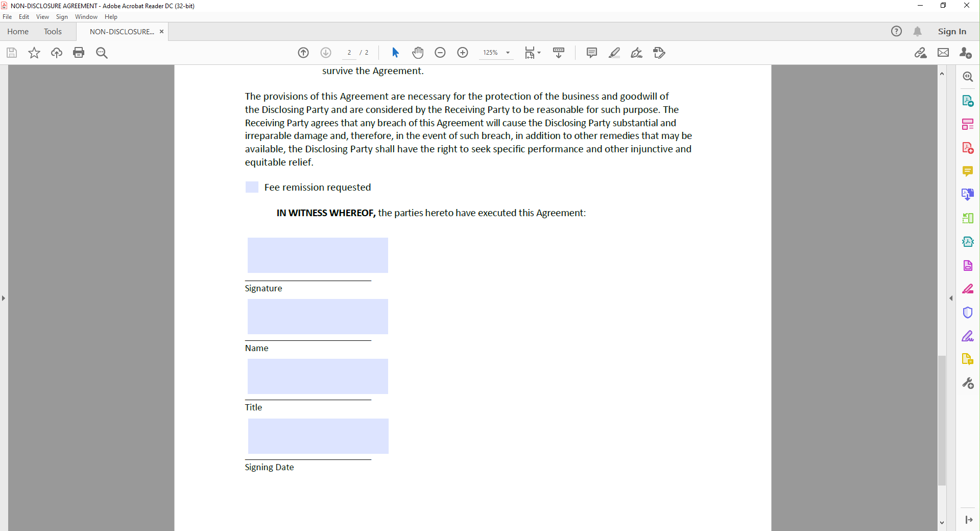Viewport: 980px width, 531px height.
Task: Check the Fee remission requested box
Action: coord(252,187)
